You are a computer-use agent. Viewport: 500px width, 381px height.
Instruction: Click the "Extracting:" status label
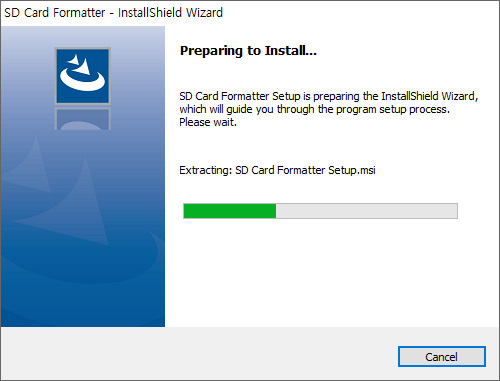(206, 170)
